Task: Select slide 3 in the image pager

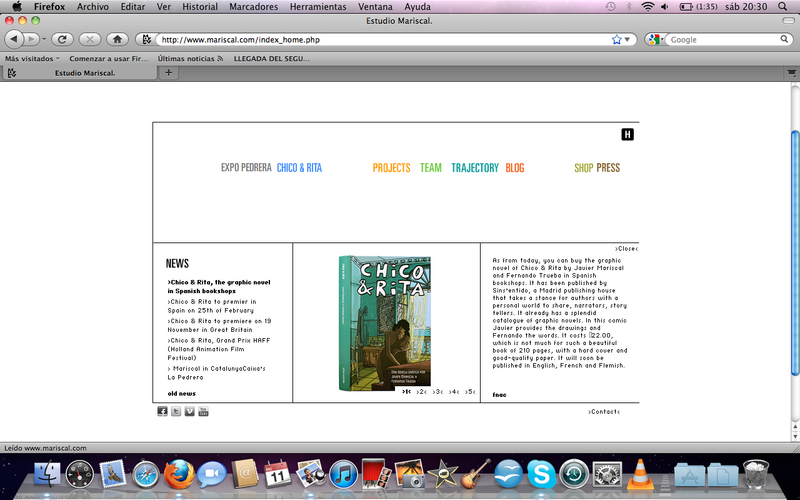Action: pos(438,392)
